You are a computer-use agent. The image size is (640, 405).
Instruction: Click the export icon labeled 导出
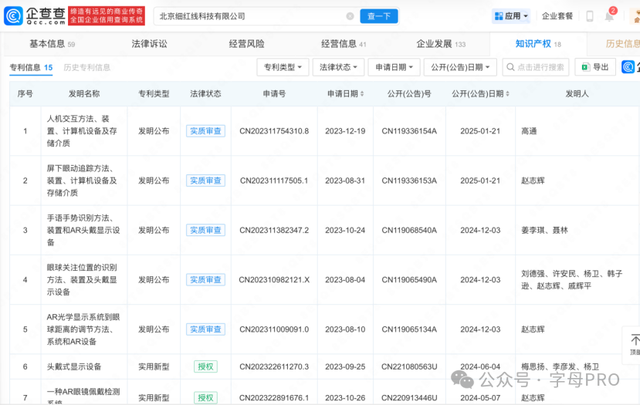coord(595,67)
